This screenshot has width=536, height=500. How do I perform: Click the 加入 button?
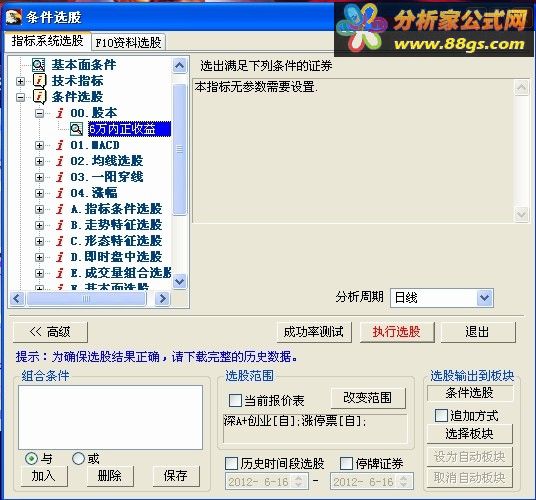pos(44,476)
